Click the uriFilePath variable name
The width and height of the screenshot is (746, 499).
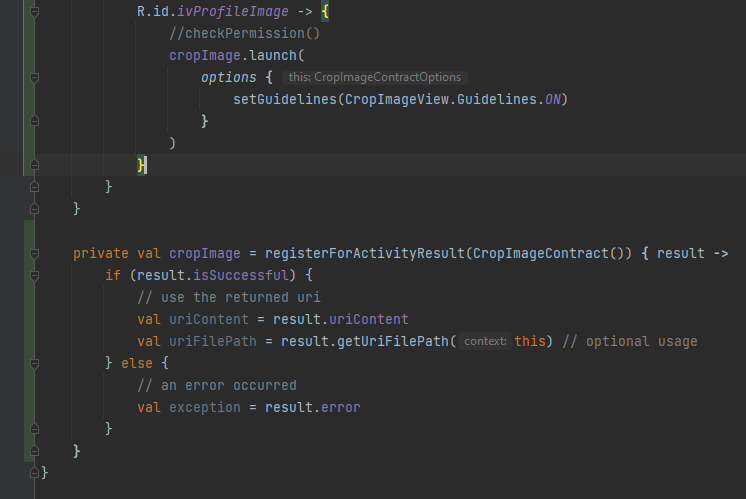pos(213,341)
